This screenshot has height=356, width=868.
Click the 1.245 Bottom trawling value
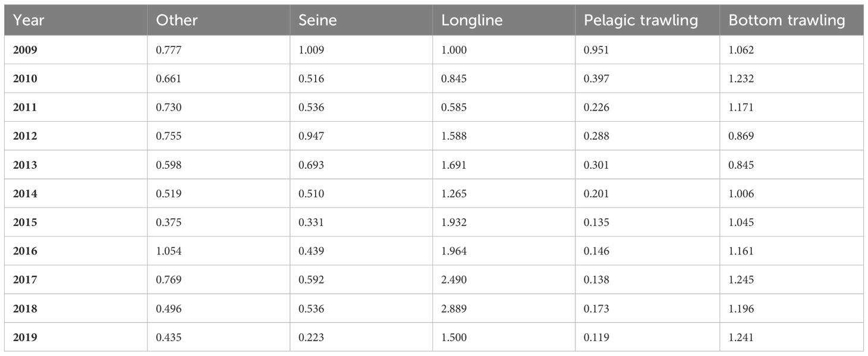click(741, 280)
